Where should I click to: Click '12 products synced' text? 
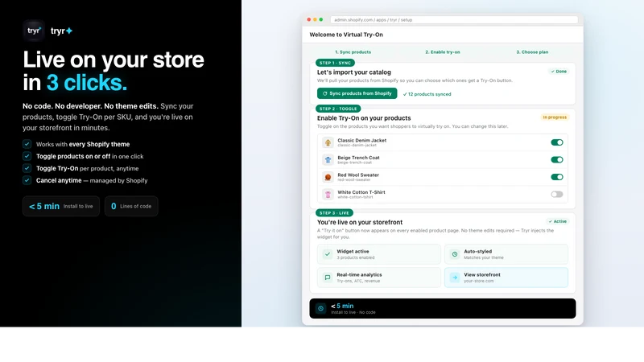coord(427,94)
